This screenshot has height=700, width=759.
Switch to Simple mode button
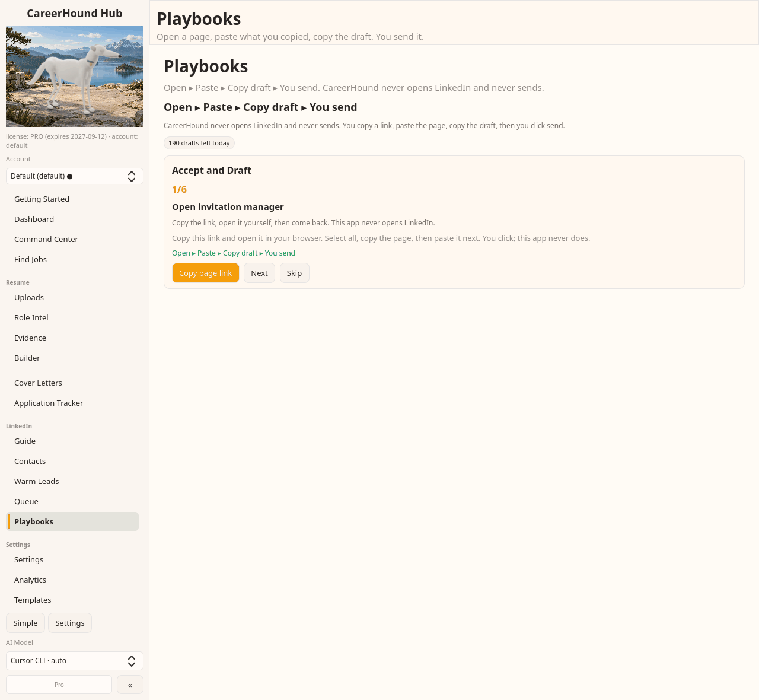(25, 623)
